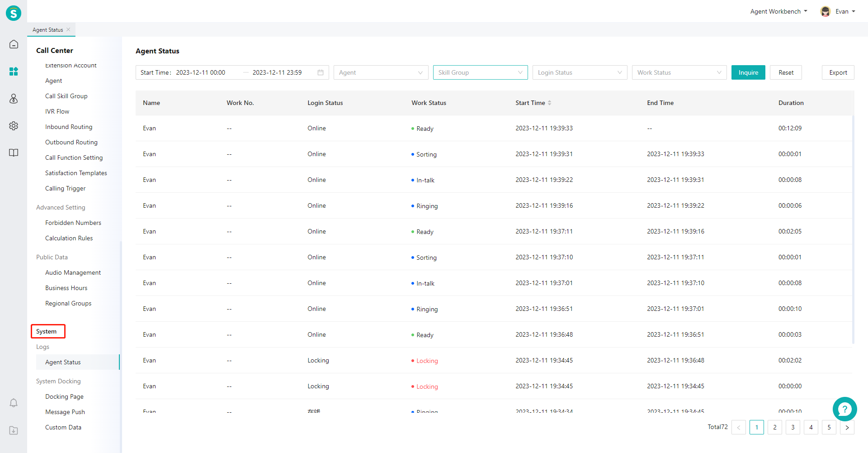Open Custom Data menu item
The height and width of the screenshot is (453, 868).
click(x=63, y=427)
